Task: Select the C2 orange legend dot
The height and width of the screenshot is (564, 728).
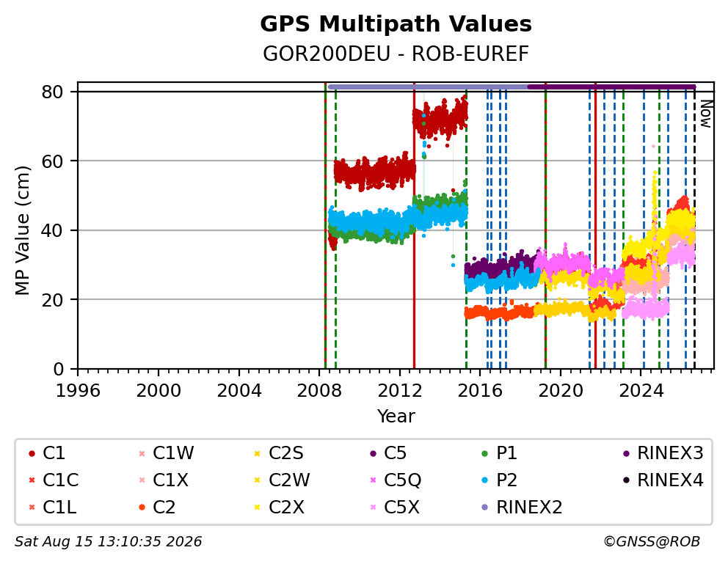Action: pos(142,507)
